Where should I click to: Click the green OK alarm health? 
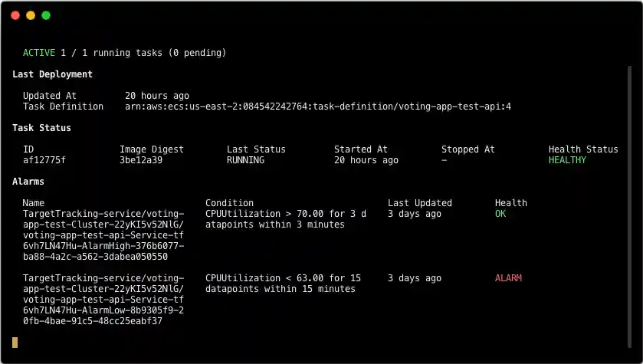tap(500, 214)
